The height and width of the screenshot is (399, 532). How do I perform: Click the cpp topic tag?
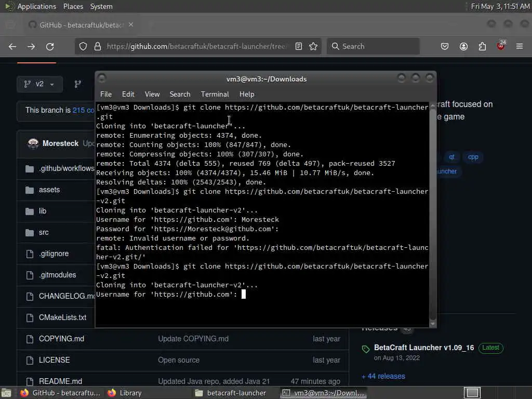click(x=473, y=157)
